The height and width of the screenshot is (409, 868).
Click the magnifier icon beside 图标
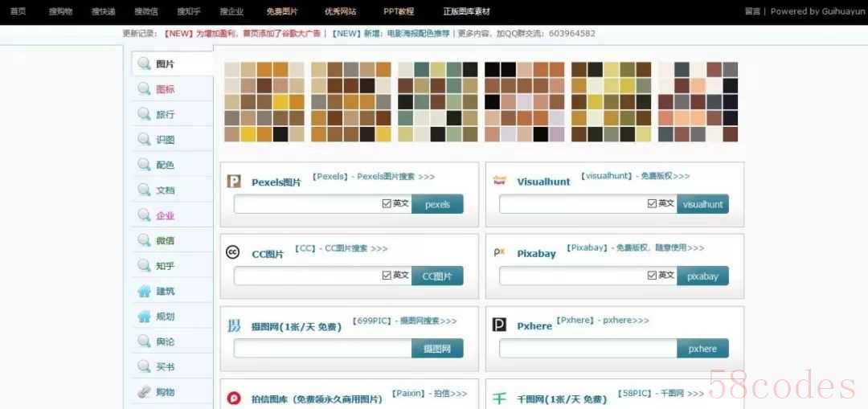pyautogui.click(x=144, y=89)
